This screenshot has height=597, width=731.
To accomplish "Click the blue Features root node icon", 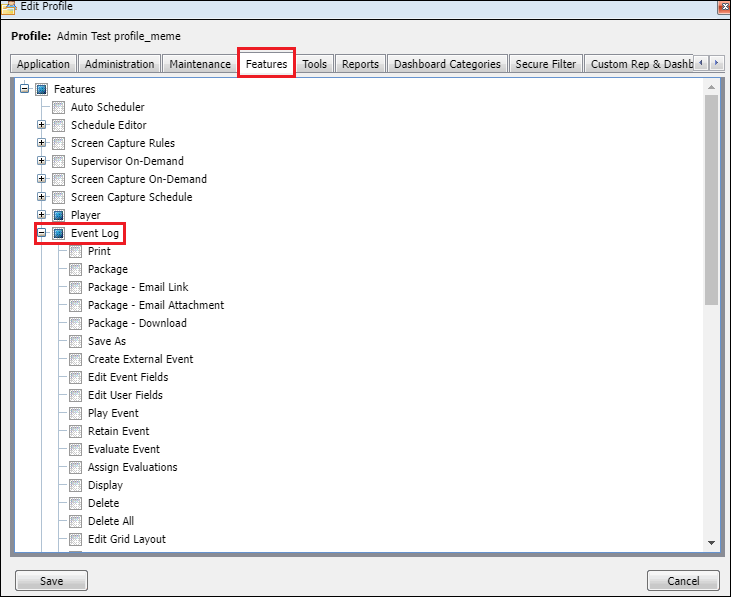I will tap(41, 89).
